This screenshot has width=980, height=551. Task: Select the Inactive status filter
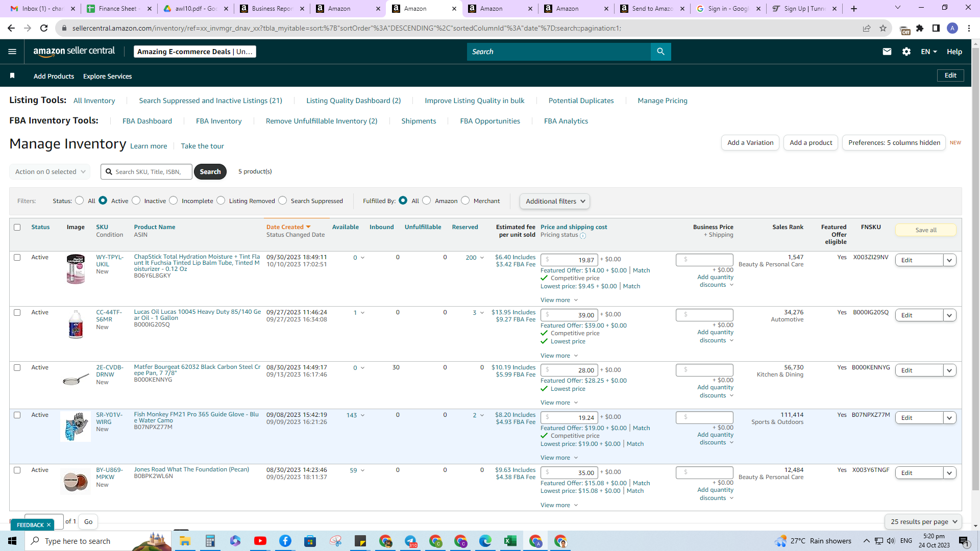point(136,201)
